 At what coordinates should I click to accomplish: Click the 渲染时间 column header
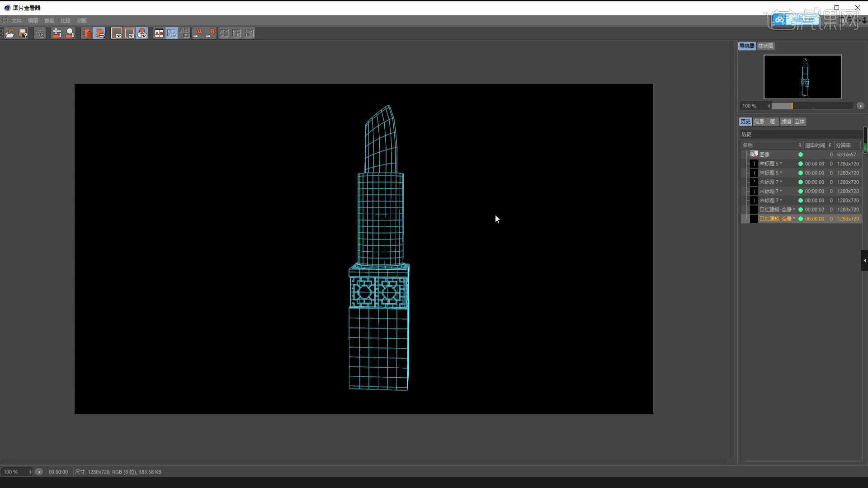click(815, 145)
